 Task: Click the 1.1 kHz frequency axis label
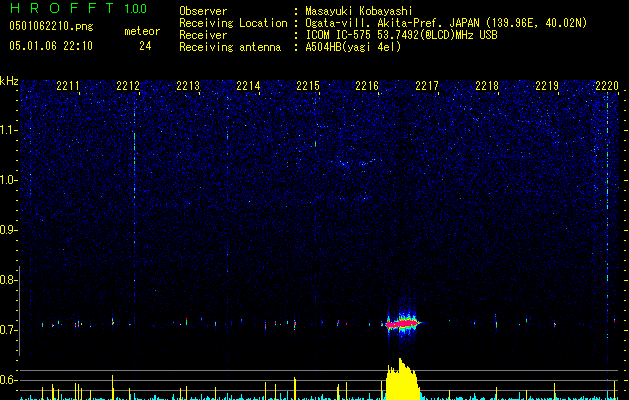click(8, 130)
